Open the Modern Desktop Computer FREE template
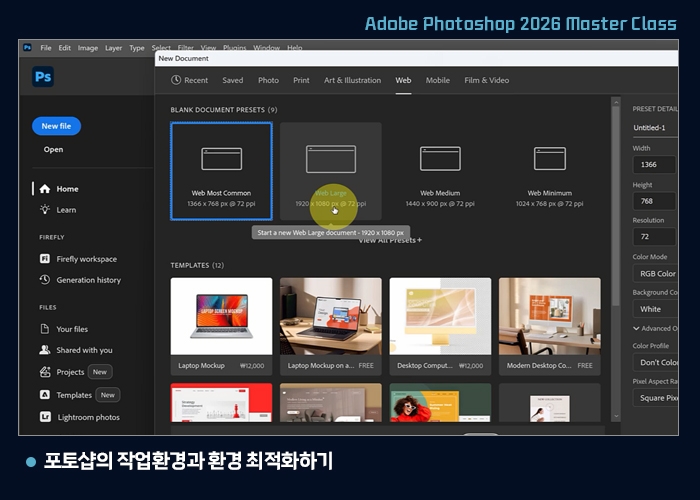 coord(550,326)
